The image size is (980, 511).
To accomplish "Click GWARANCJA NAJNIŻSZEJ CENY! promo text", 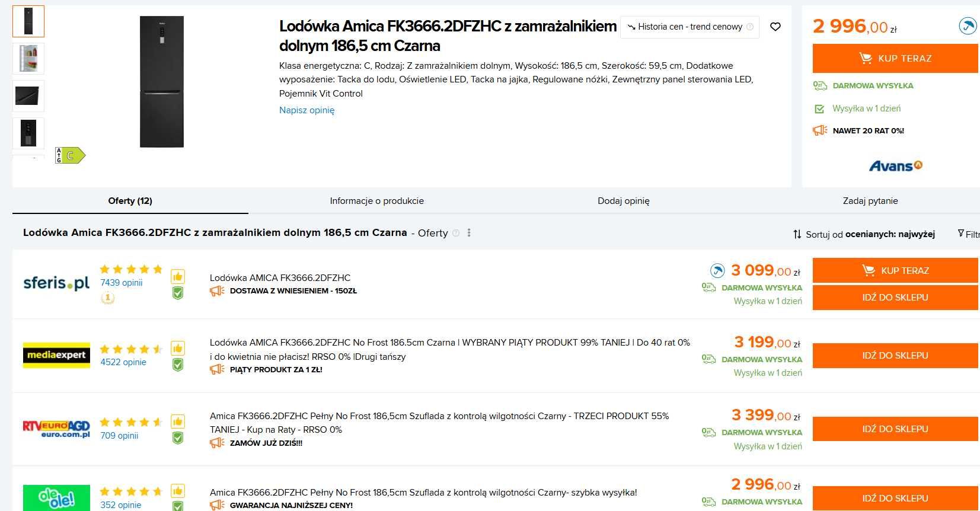I will tap(291, 506).
